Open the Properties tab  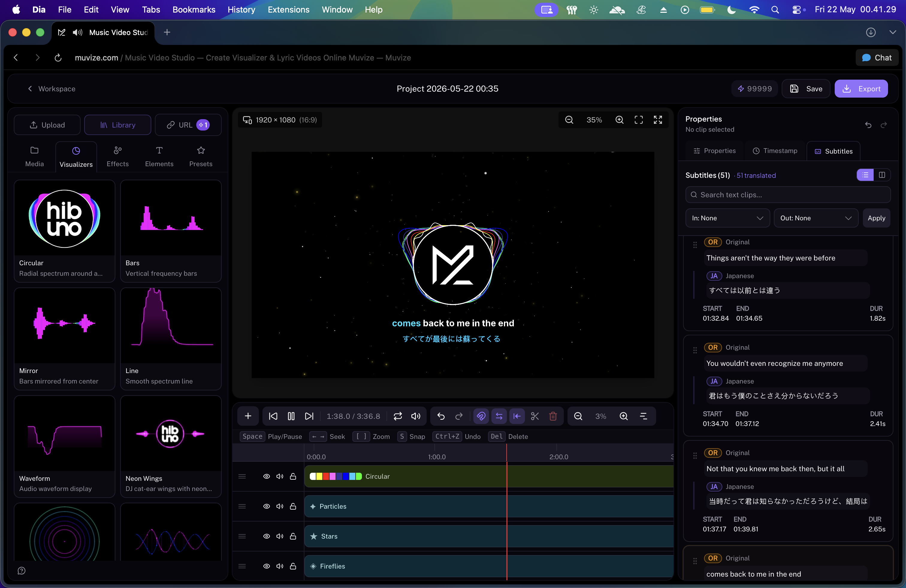[714, 151]
